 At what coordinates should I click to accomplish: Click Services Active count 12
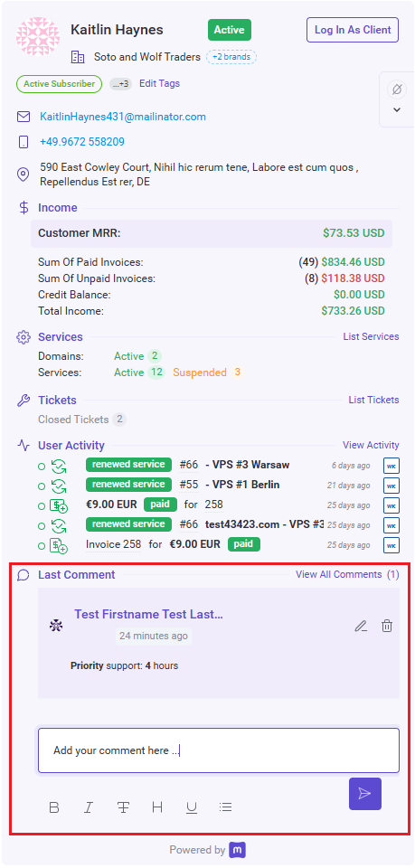[x=156, y=372]
